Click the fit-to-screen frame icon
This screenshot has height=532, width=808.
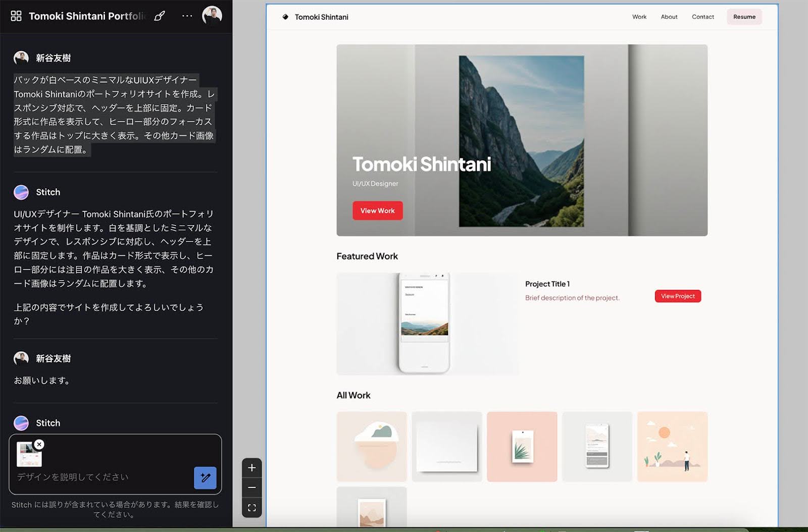252,508
